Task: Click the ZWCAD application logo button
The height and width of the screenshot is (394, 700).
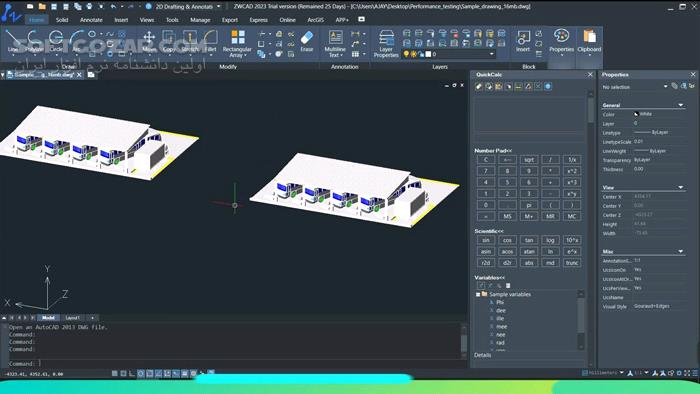Action: (x=11, y=13)
